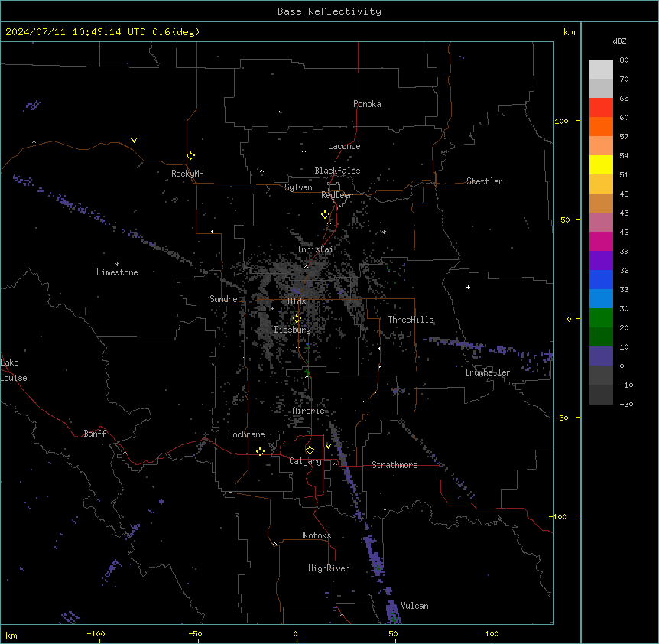This screenshot has width=659, height=644.
Task: Click the yellow diamond marker south of Cochrane
Action: pos(261,451)
